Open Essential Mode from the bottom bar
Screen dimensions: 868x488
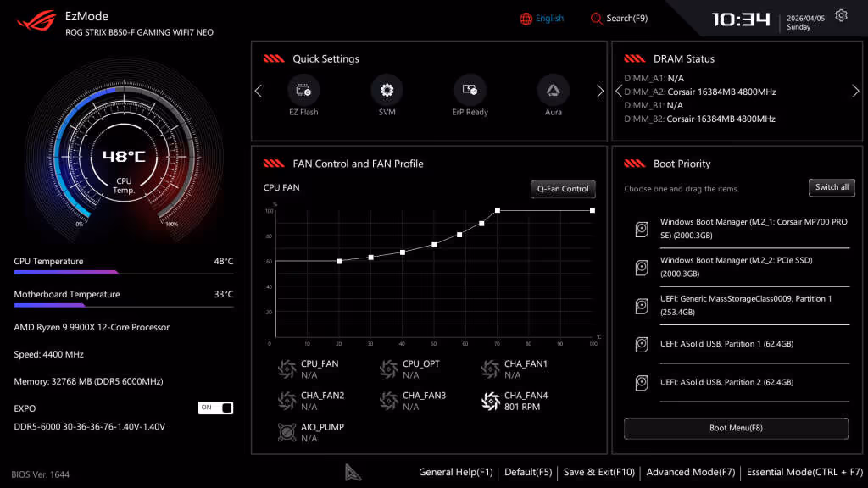803,472
